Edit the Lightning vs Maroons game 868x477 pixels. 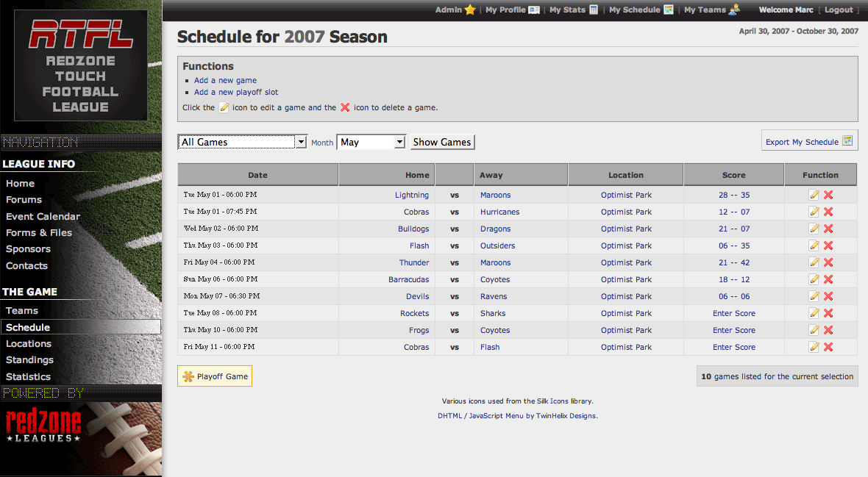pos(814,195)
